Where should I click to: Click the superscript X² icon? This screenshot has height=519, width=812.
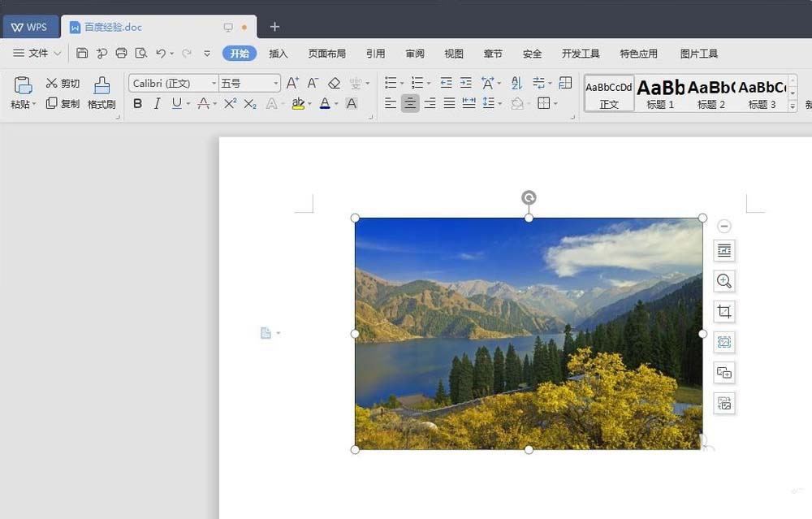[x=231, y=103]
